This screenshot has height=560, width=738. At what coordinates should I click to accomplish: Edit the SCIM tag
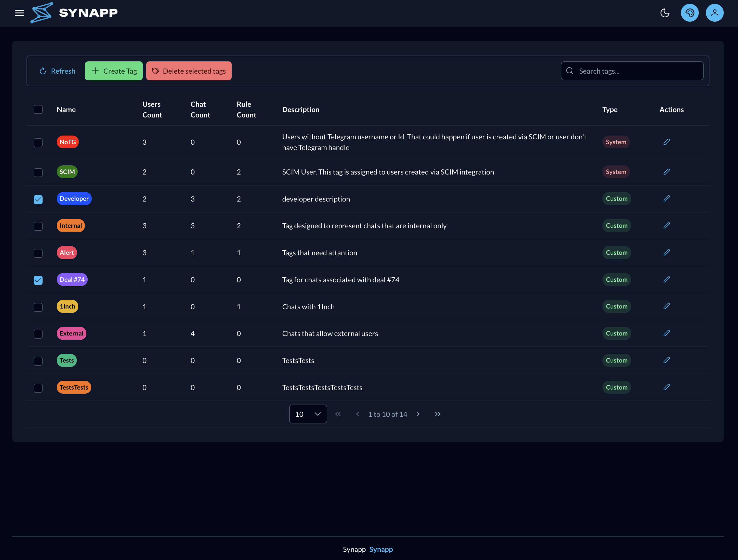666,172
